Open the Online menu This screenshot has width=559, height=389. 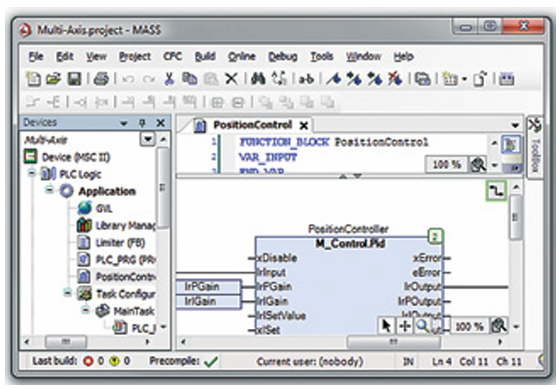[242, 56]
